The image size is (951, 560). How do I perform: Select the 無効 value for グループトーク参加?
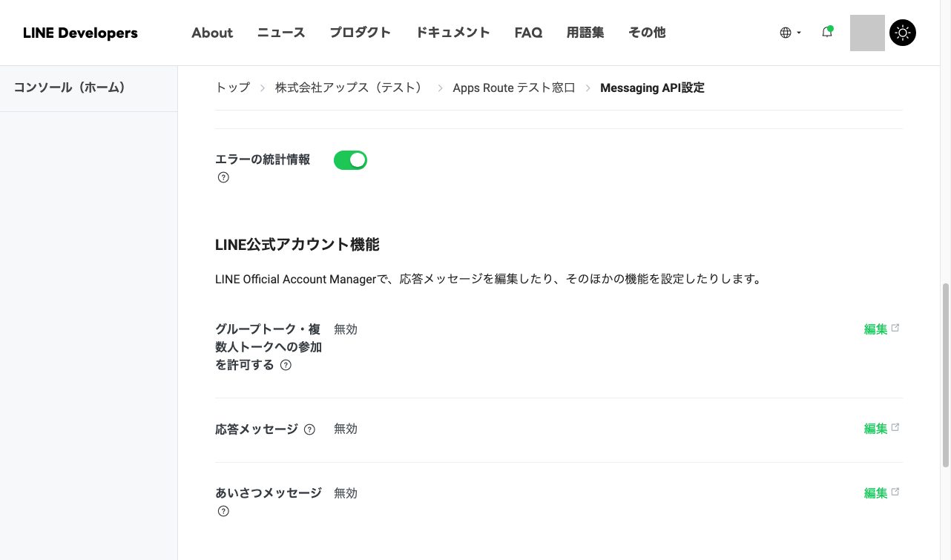coord(346,329)
